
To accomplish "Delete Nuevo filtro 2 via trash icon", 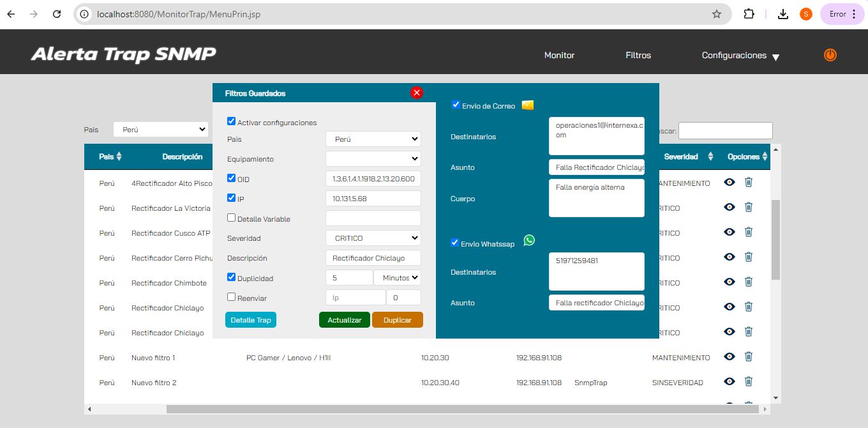I will [x=749, y=381].
